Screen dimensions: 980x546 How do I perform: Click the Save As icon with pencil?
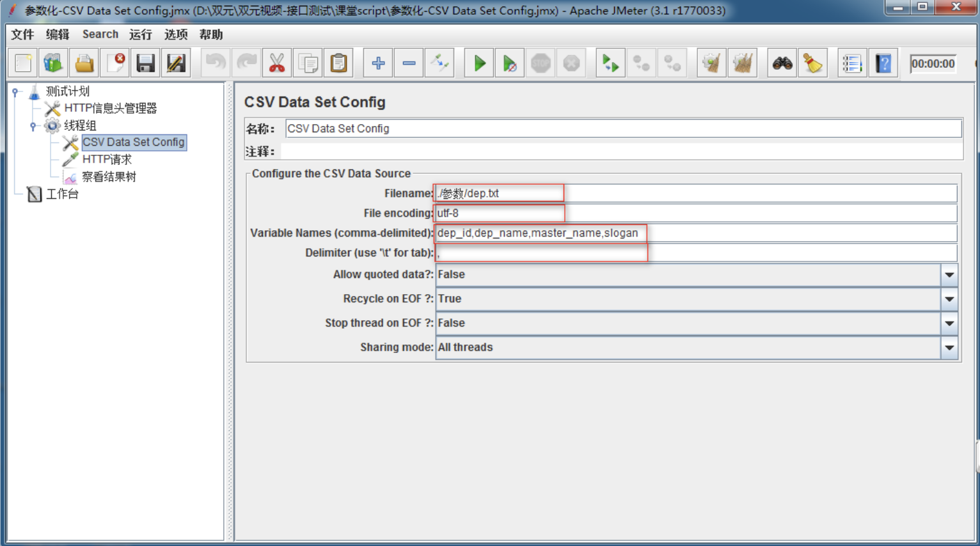(x=177, y=63)
